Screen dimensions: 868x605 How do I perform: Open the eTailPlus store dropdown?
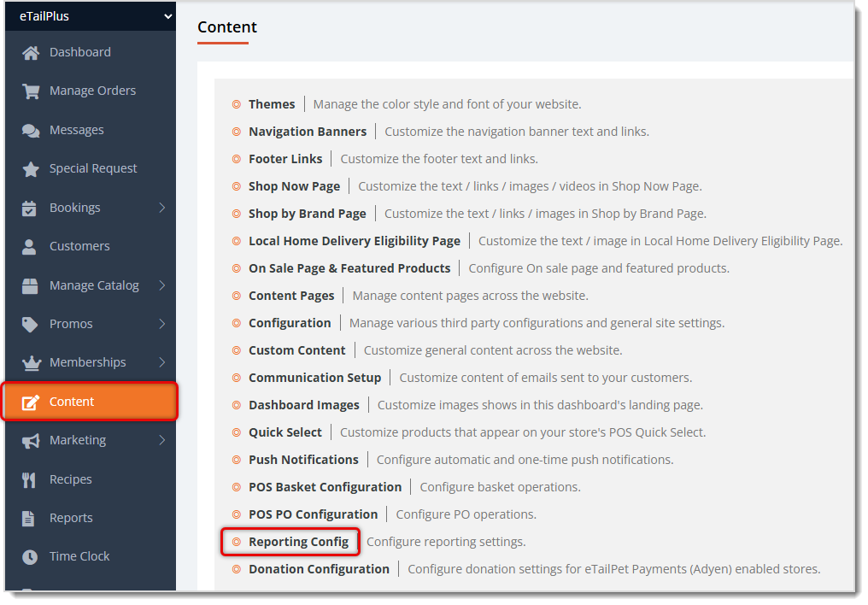(x=91, y=16)
